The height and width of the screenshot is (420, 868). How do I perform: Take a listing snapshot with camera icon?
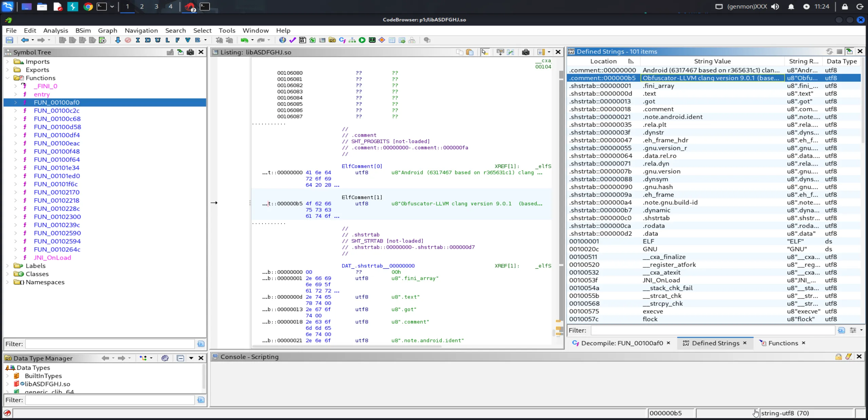pyautogui.click(x=526, y=52)
